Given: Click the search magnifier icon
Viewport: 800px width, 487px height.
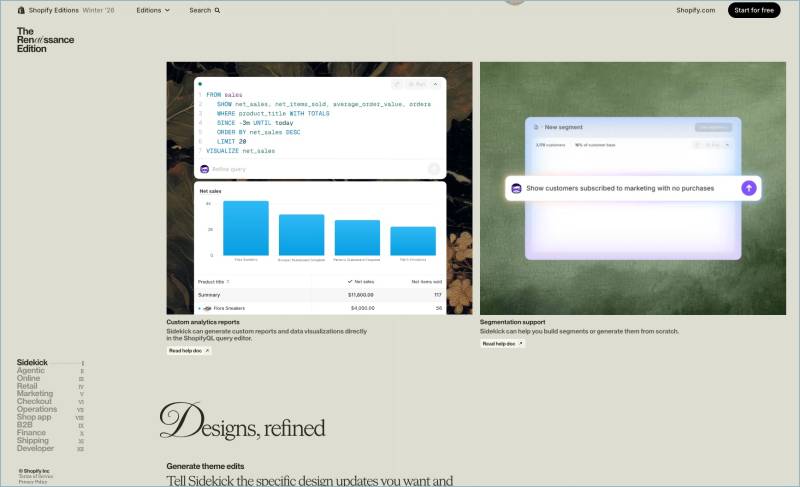Looking at the screenshot, I should 217,10.
